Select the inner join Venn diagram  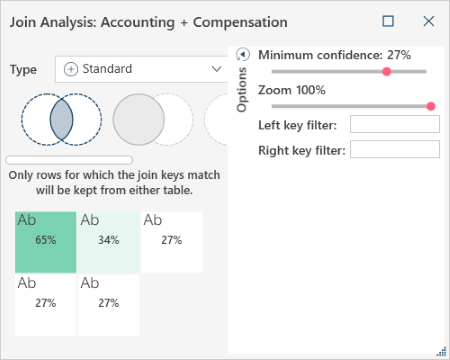pos(61,119)
